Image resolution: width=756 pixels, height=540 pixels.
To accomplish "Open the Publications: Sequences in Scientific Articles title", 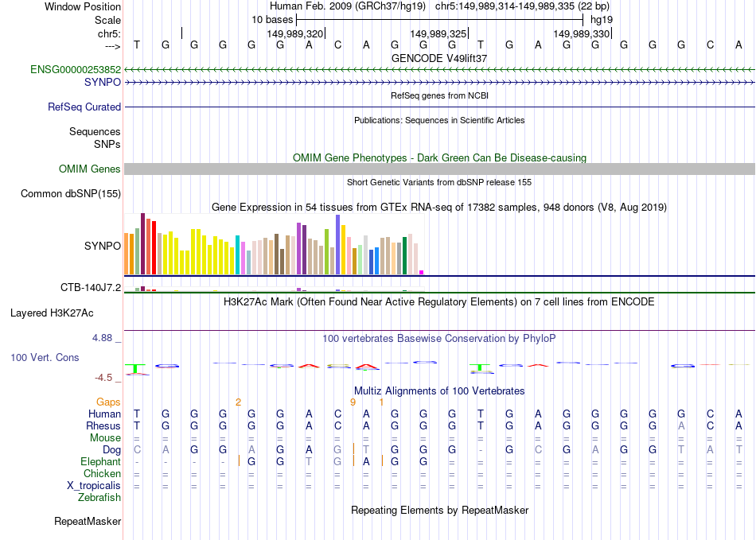I will tap(439, 120).
